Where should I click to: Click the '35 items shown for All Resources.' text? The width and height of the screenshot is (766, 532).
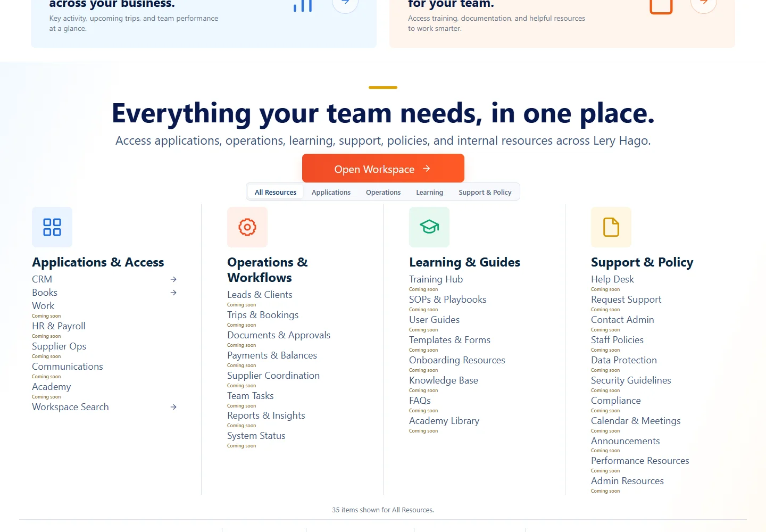coord(383,510)
